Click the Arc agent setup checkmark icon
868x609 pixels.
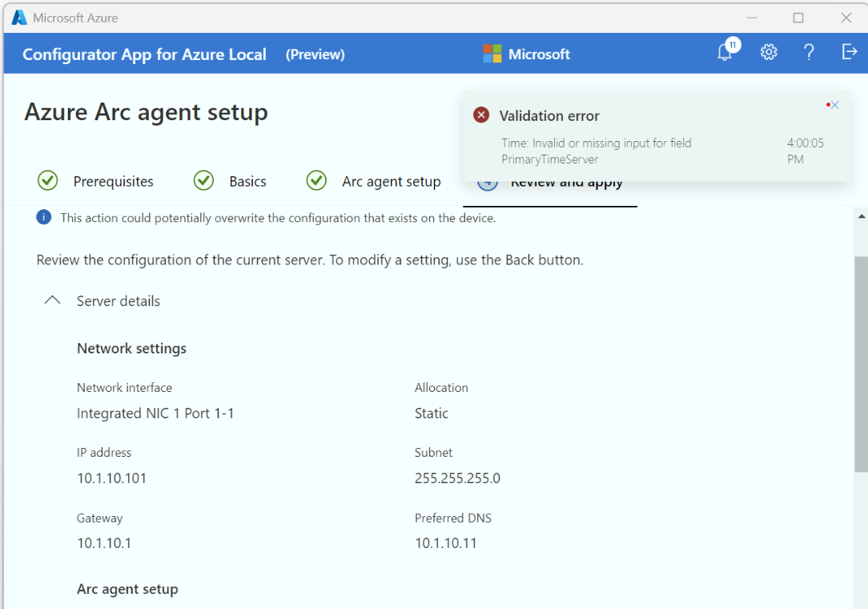point(316,180)
